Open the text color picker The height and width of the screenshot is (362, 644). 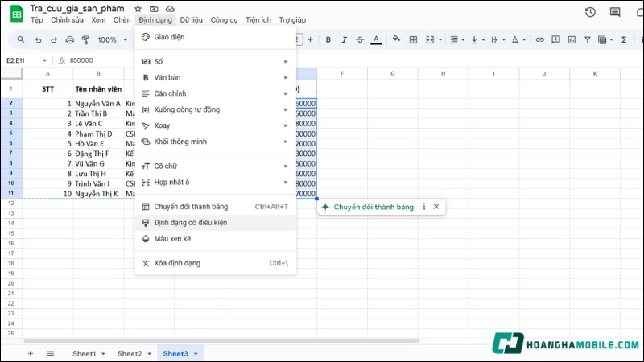coord(376,39)
